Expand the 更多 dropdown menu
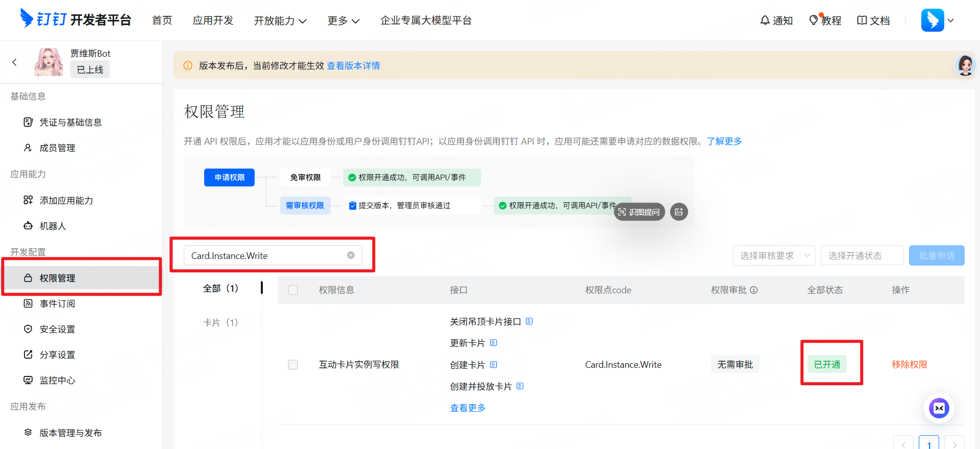980x449 pixels. point(344,20)
